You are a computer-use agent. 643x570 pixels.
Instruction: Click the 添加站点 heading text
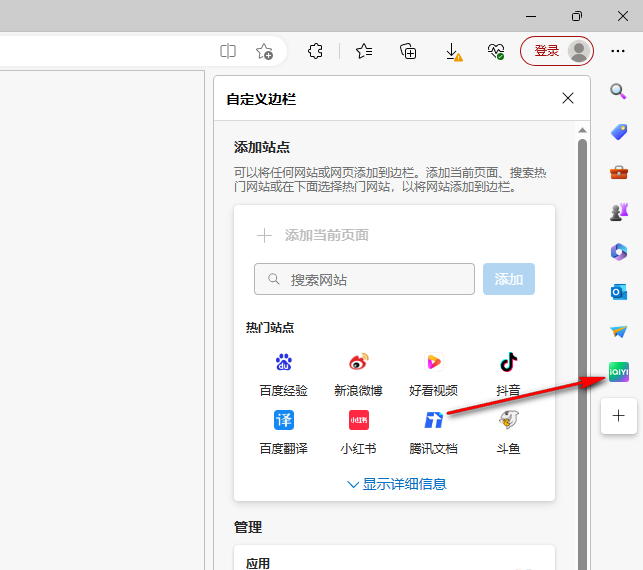[x=262, y=147]
